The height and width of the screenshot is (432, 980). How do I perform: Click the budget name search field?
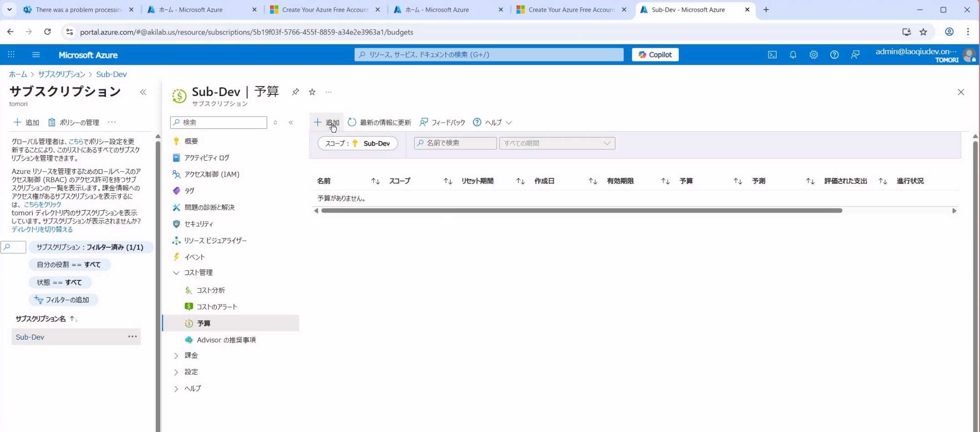point(455,143)
